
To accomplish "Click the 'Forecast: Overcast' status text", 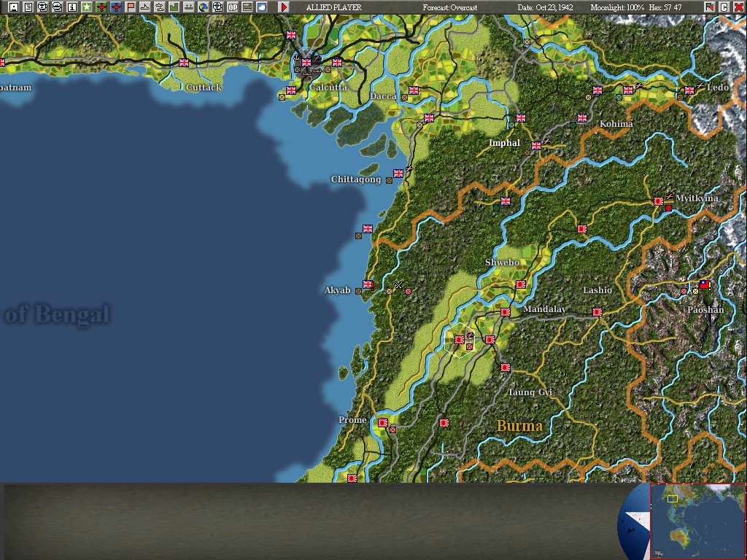I will [x=449, y=7].
